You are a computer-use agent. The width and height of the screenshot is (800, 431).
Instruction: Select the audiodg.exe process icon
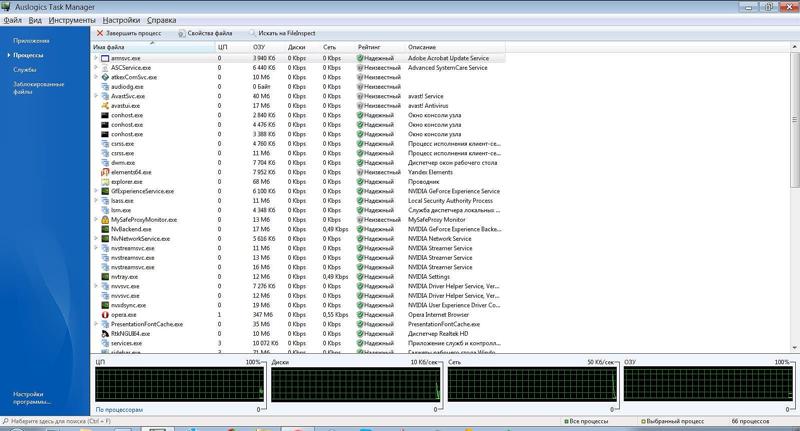coord(105,87)
